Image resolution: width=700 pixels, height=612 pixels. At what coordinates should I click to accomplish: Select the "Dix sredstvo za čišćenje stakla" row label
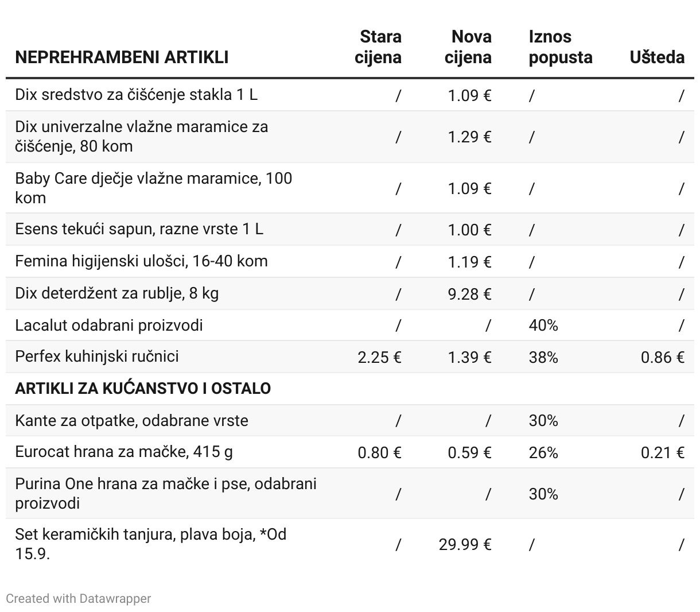136,94
